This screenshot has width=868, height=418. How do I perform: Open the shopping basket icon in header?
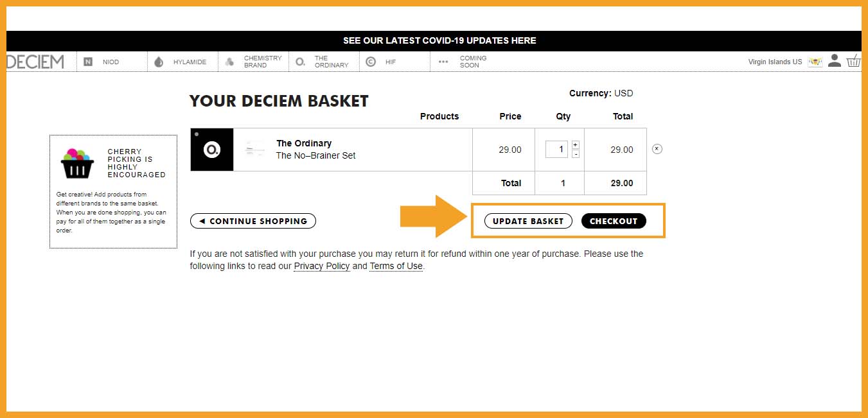[853, 61]
